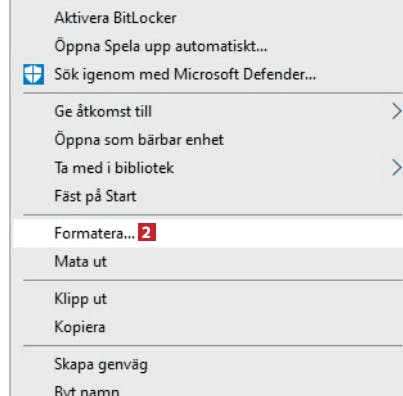
Task: Select the Kopiera option
Action: (x=80, y=327)
